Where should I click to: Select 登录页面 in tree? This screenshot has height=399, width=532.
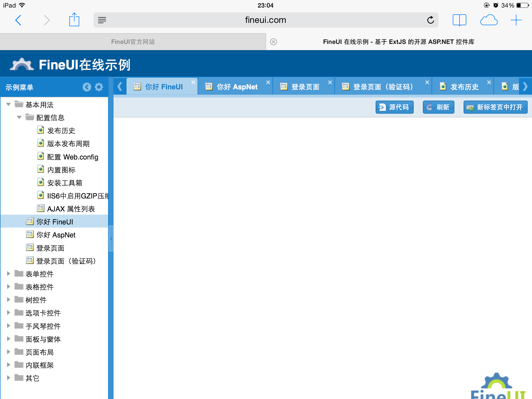54,248
